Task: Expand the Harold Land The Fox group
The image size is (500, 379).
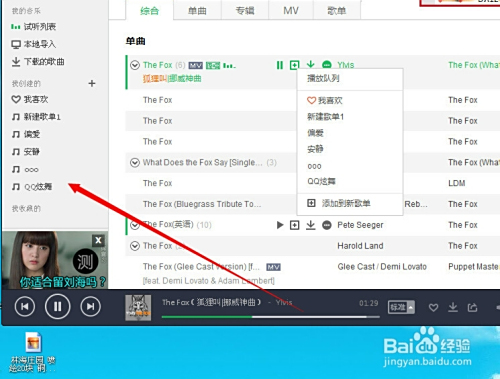Action: (x=135, y=246)
